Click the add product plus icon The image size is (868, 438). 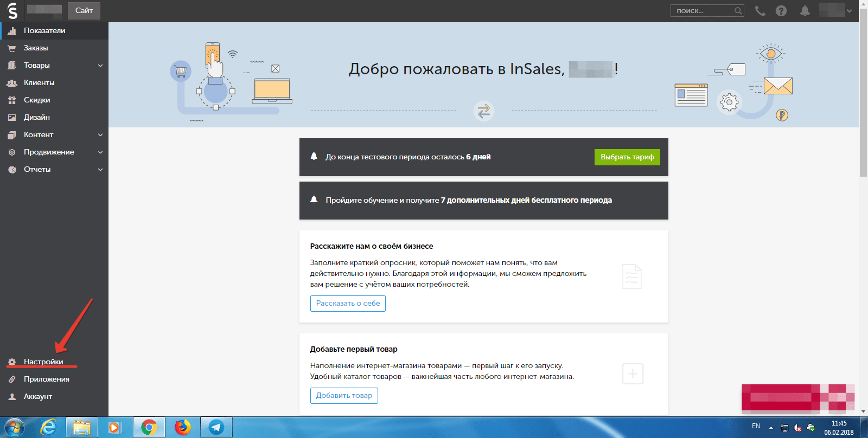coord(633,373)
